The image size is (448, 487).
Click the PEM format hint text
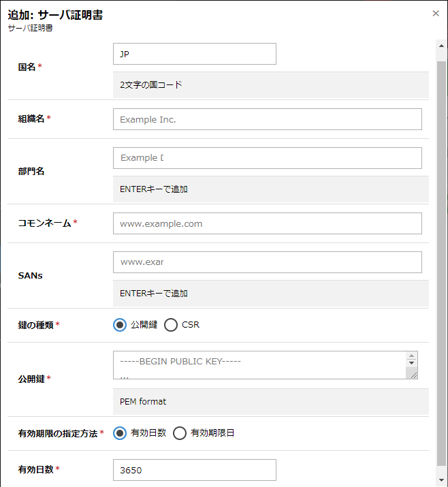click(143, 402)
